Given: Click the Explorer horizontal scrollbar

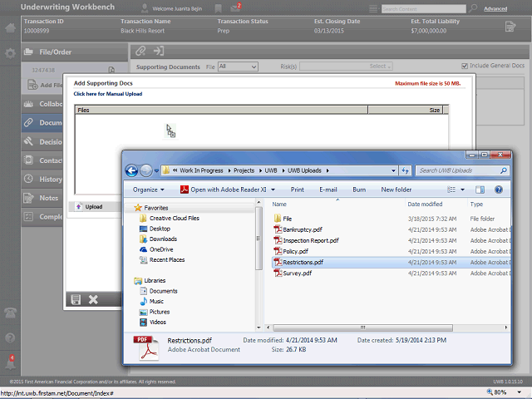Looking at the screenshot, I should click(362, 328).
